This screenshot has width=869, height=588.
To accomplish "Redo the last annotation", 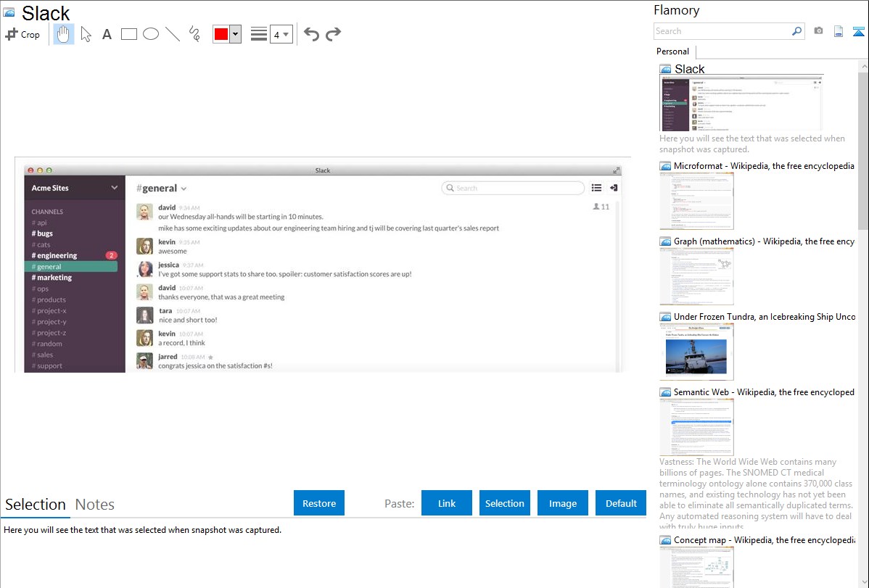I will click(x=333, y=34).
